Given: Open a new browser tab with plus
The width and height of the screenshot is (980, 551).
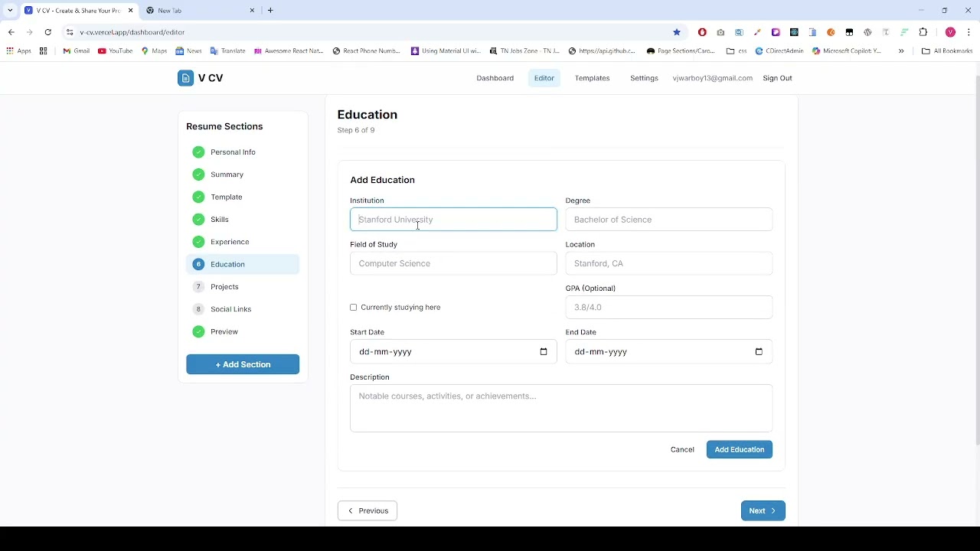Looking at the screenshot, I should pos(270,11).
